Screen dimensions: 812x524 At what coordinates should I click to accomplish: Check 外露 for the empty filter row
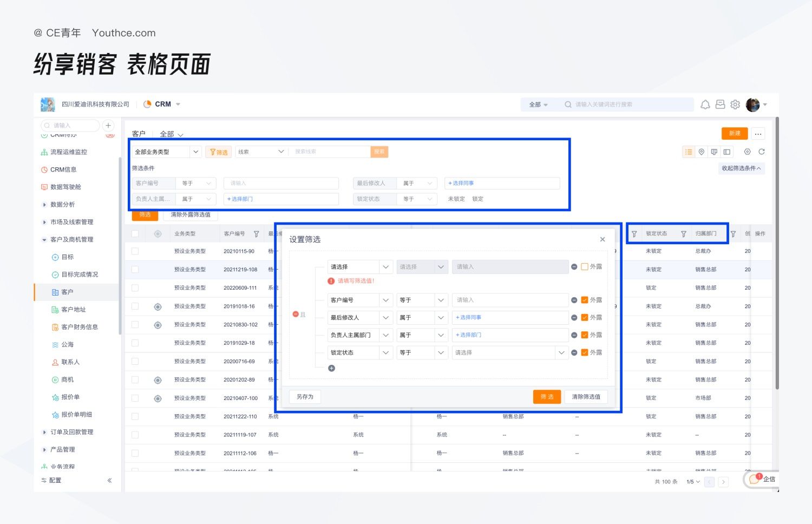point(585,267)
